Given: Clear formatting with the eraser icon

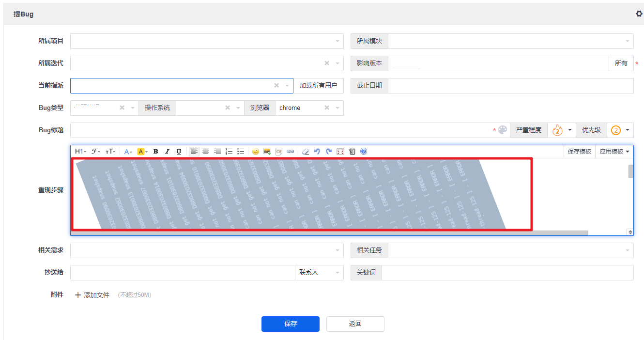Looking at the screenshot, I should [x=305, y=152].
